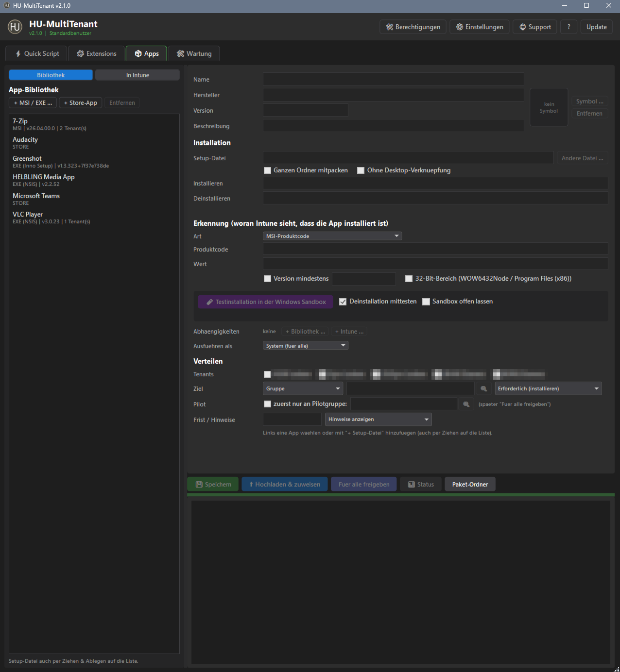
Task: Select HELBLING Media App list entry
Action: coord(94,180)
